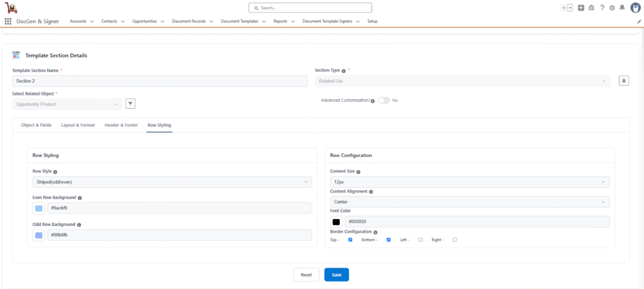Click the Reset button
644x289 pixels.
pyautogui.click(x=306, y=275)
